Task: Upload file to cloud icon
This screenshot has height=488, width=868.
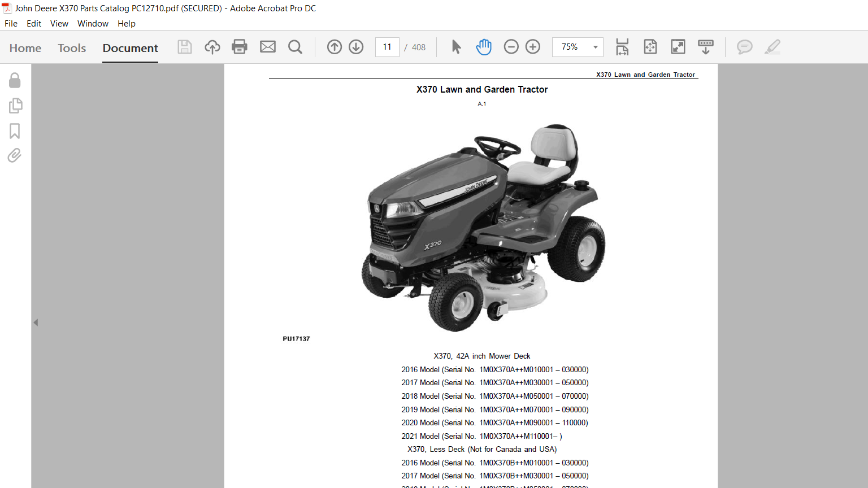Action: 212,47
